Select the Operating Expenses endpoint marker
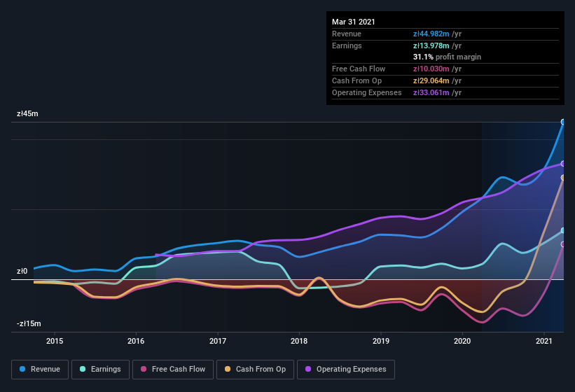 click(563, 164)
